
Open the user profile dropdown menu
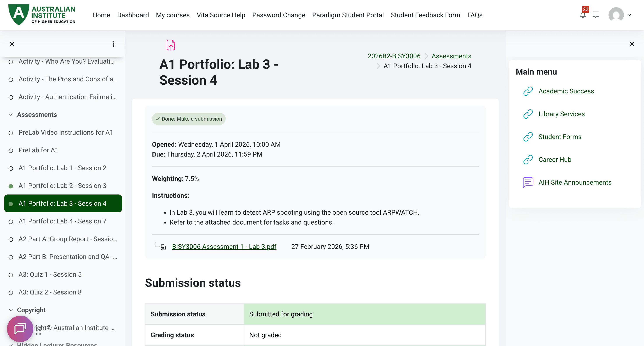coord(620,15)
